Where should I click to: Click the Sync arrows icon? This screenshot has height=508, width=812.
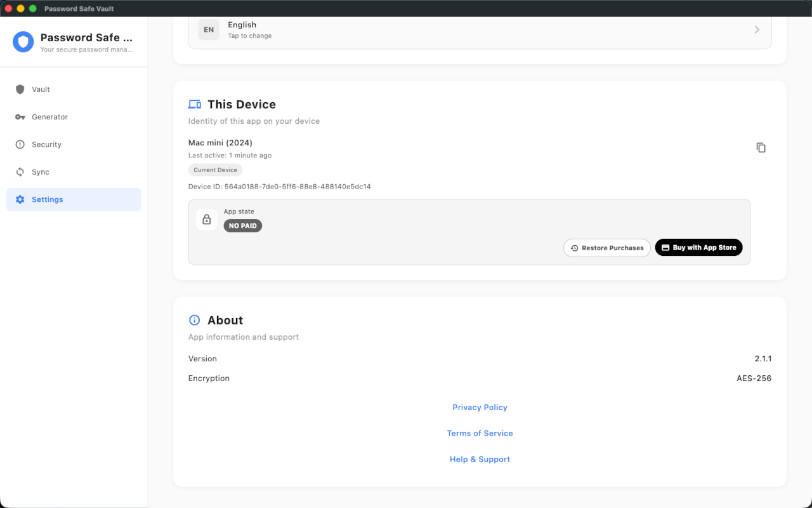[x=20, y=172]
